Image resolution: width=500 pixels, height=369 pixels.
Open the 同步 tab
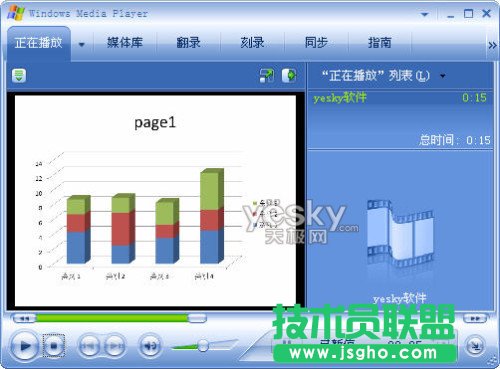(x=316, y=43)
